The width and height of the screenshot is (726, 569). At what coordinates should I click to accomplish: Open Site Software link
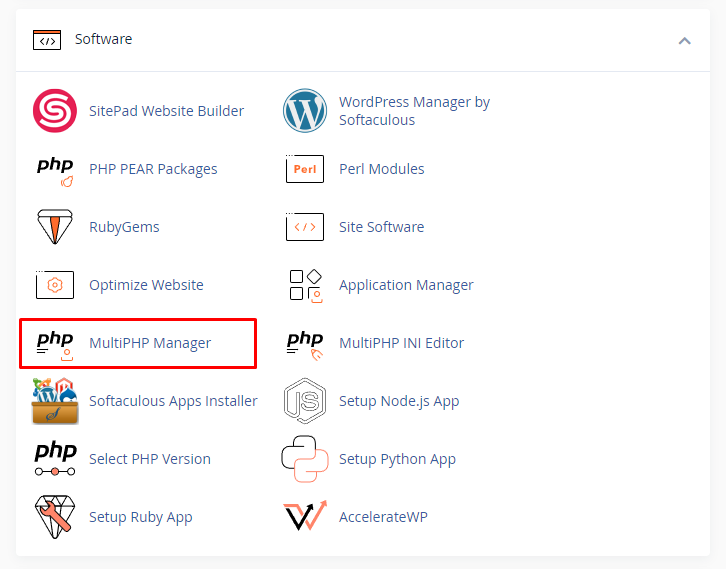click(382, 227)
